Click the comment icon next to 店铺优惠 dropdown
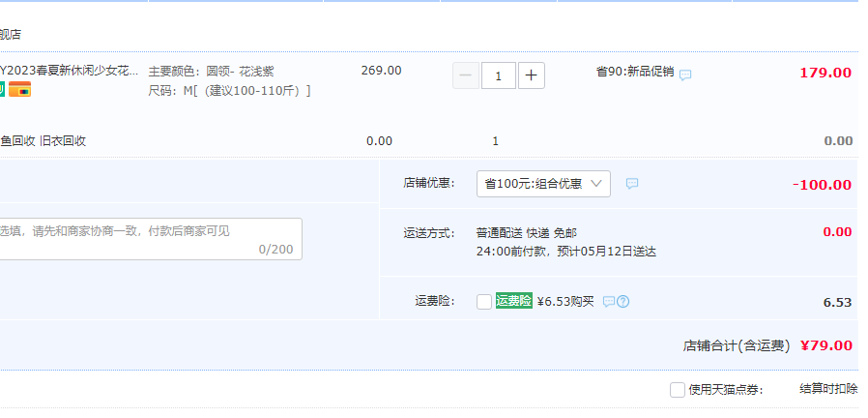Image resolution: width=868 pixels, height=418 pixels. pyautogui.click(x=632, y=184)
